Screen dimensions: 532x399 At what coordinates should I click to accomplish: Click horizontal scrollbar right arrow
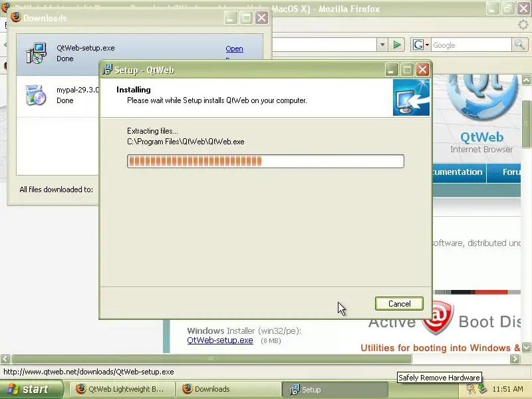pyautogui.click(x=515, y=358)
